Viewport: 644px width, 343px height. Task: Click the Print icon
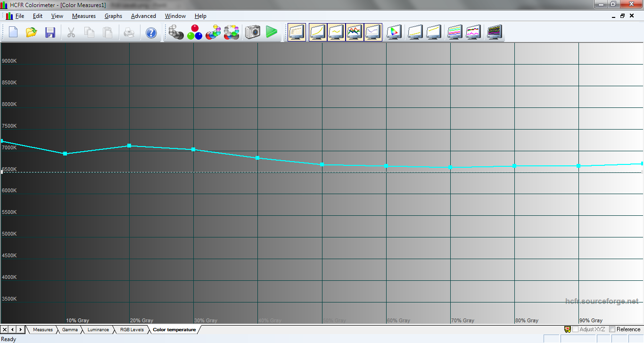point(129,32)
